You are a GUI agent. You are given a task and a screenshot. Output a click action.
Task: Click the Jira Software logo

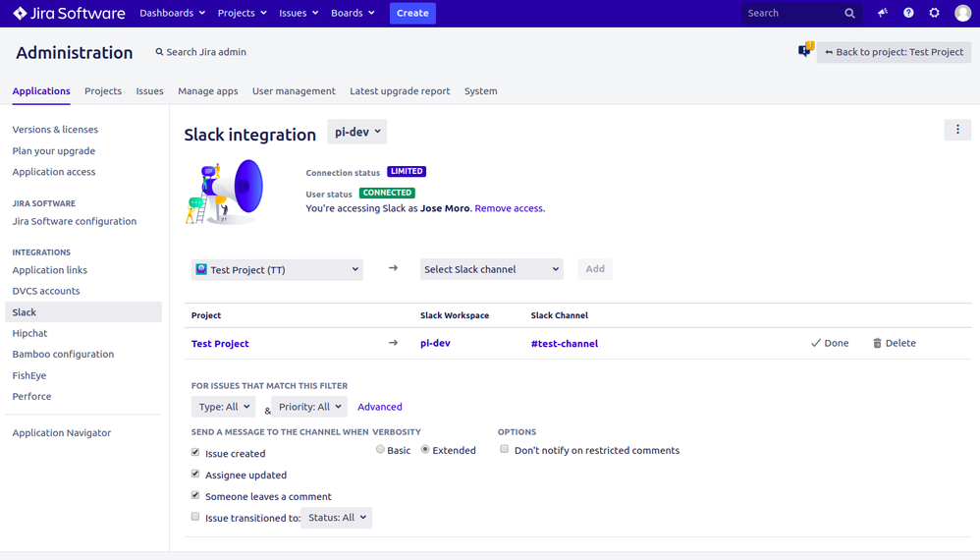[x=69, y=13]
